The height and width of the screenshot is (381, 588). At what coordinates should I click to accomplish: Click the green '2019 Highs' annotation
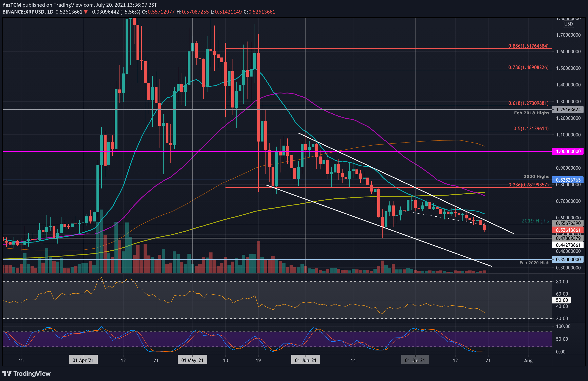coord(535,221)
